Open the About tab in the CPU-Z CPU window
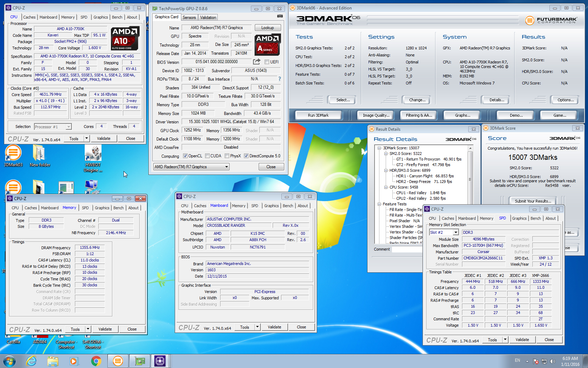This screenshot has width=588, height=368. [132, 17]
